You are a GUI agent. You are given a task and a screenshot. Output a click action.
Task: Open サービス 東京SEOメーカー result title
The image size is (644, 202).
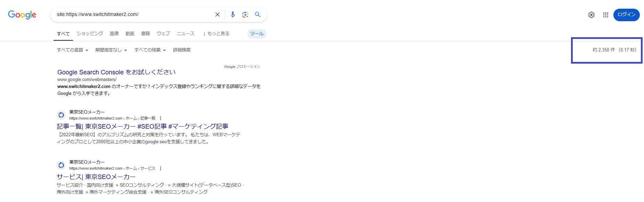click(x=96, y=177)
